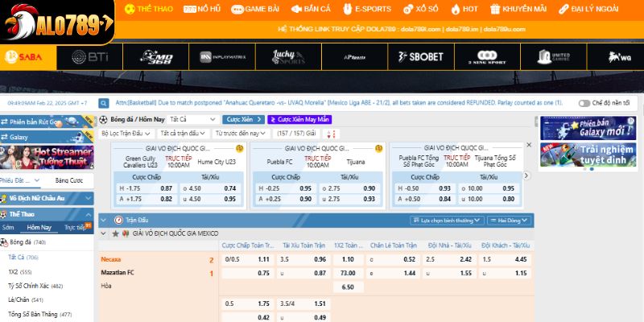Viewport: 644px width, 322px height.
Task: Open the Hai Dòng layout dropdown
Action: pyautogui.click(x=509, y=221)
